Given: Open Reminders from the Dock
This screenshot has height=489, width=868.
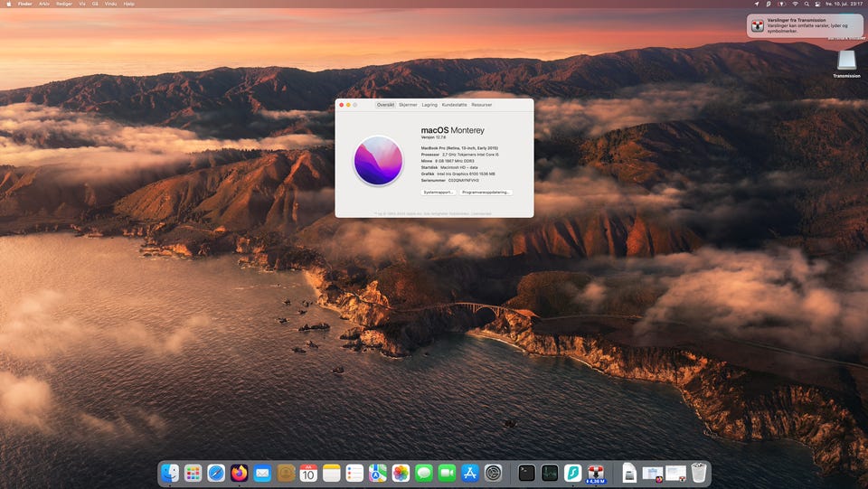Looking at the screenshot, I should point(354,473).
